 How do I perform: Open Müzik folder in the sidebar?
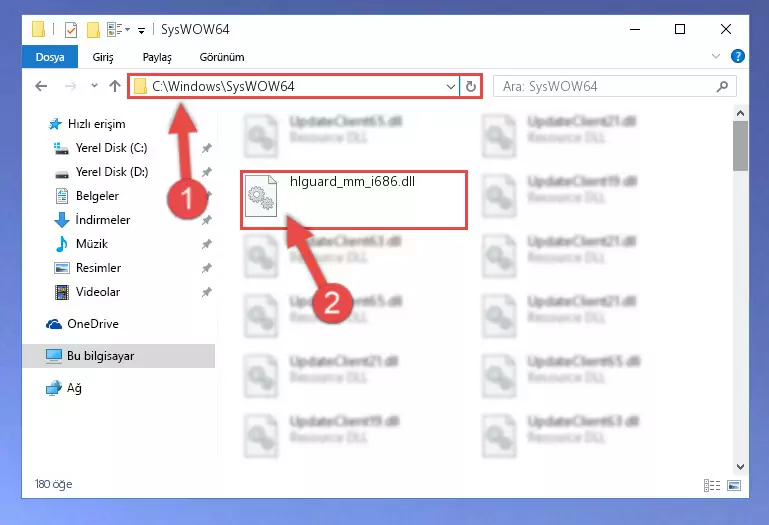[81, 244]
